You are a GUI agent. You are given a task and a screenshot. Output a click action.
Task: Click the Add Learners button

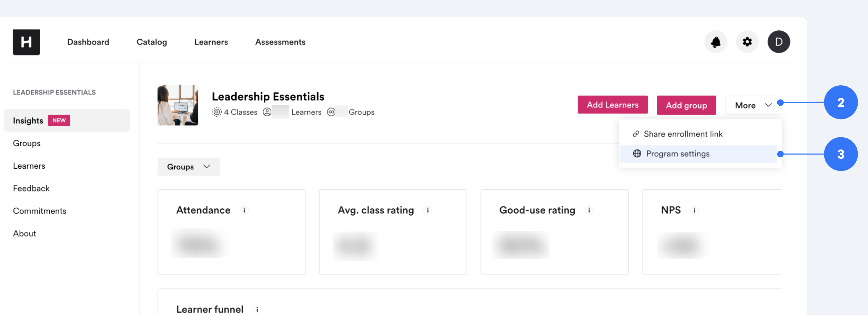[613, 105]
